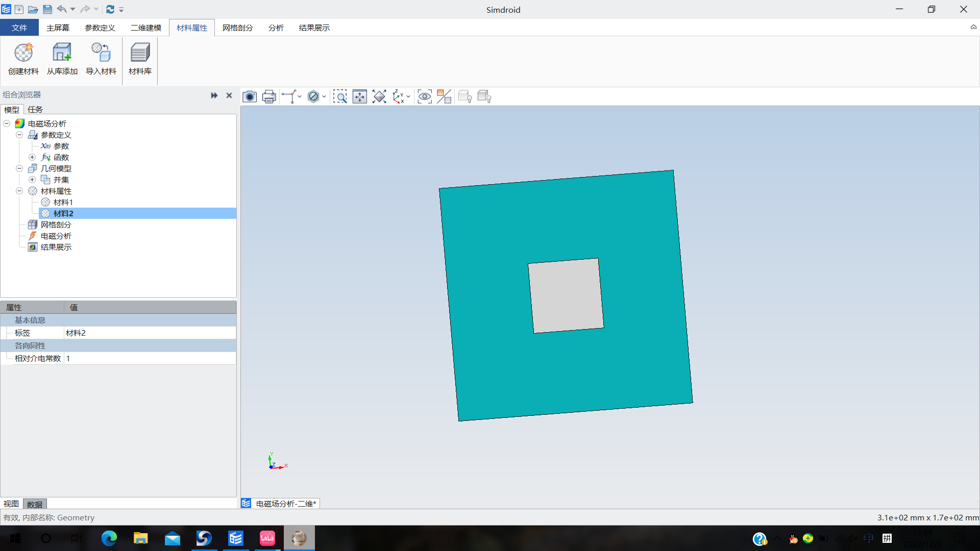This screenshot has width=980, height=551.
Task: Click the undo arrow icon
Action: [x=62, y=9]
